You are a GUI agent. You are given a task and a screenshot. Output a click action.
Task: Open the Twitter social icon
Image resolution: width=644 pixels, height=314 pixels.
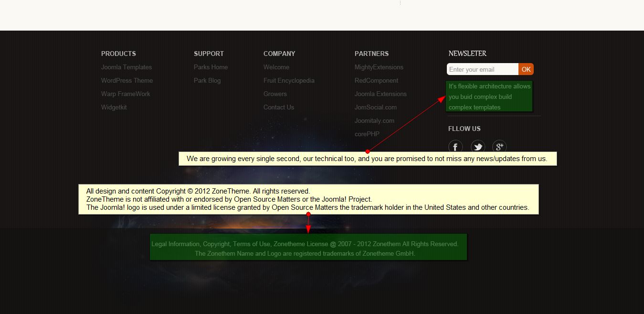(477, 147)
